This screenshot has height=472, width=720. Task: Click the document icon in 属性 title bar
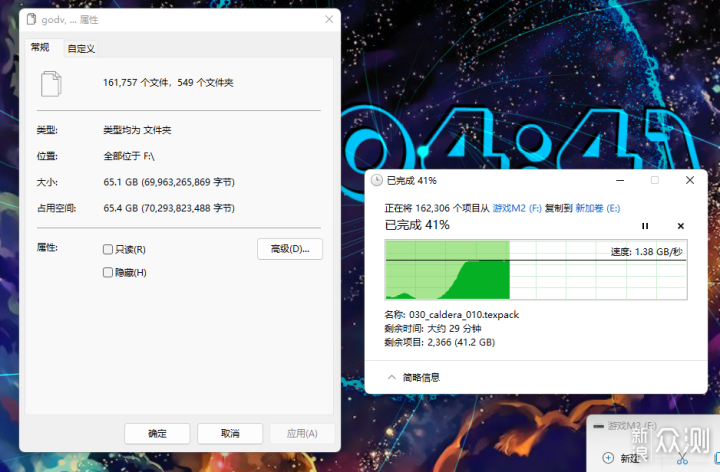click(x=31, y=19)
